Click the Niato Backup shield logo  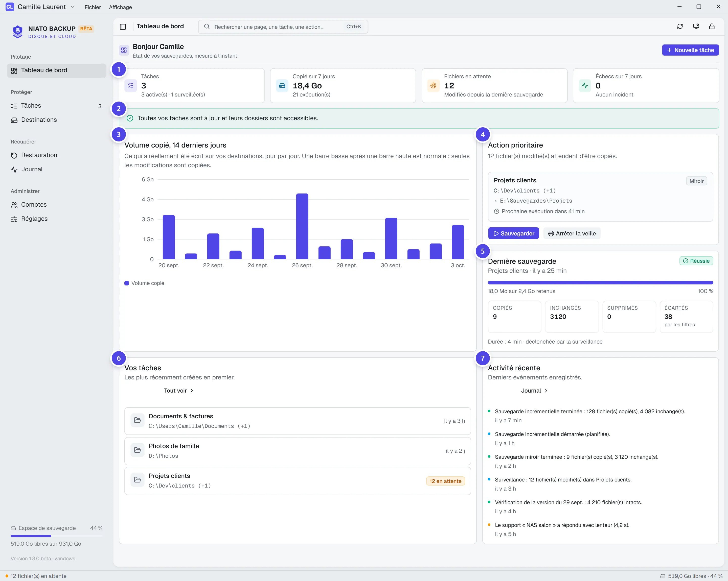(x=17, y=32)
